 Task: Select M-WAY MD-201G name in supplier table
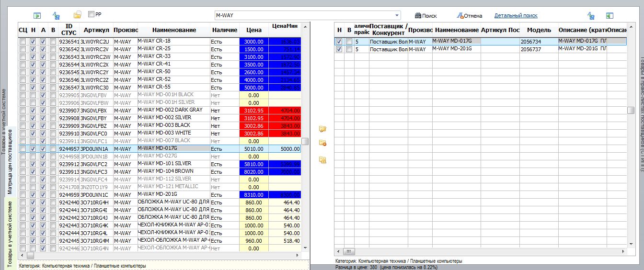[x=456, y=49]
